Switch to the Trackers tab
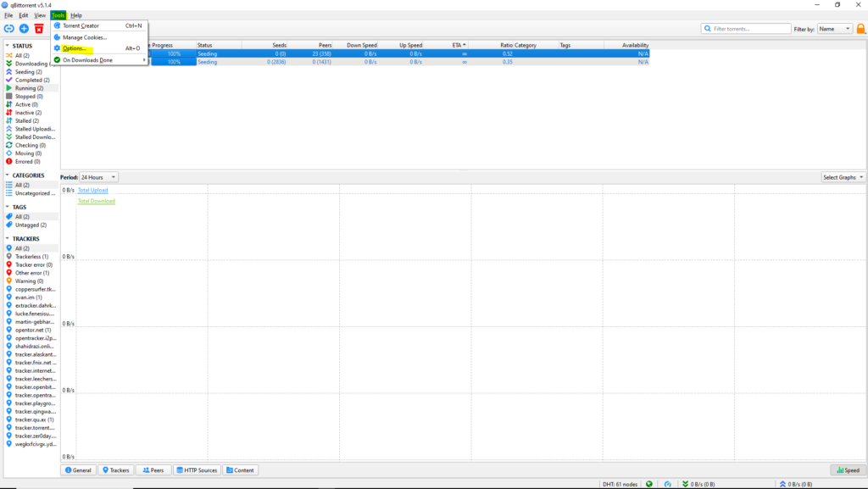 (115, 470)
